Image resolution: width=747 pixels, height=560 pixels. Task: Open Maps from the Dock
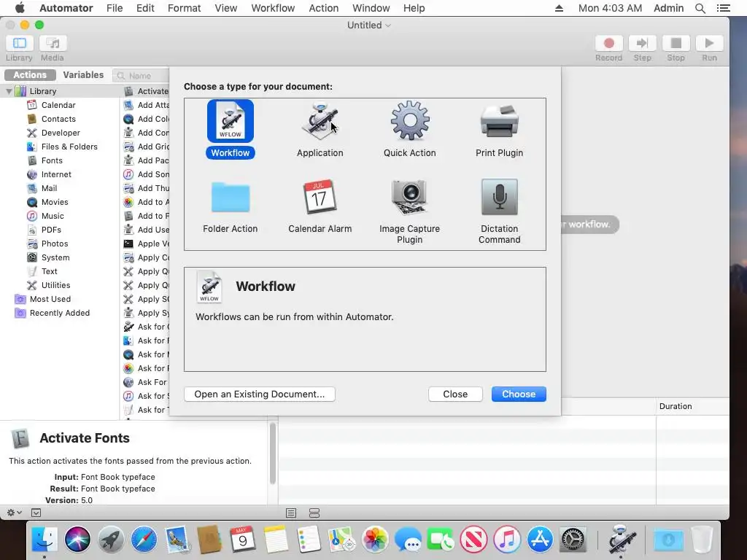pyautogui.click(x=341, y=540)
